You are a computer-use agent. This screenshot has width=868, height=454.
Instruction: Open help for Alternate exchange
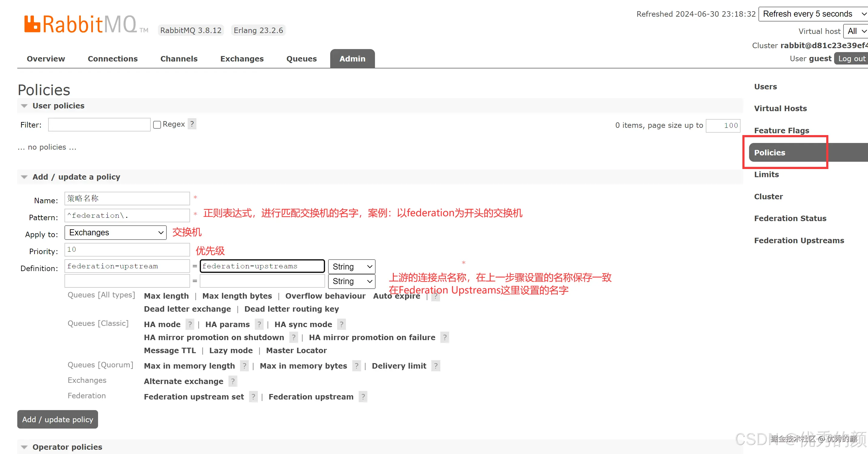(232, 381)
